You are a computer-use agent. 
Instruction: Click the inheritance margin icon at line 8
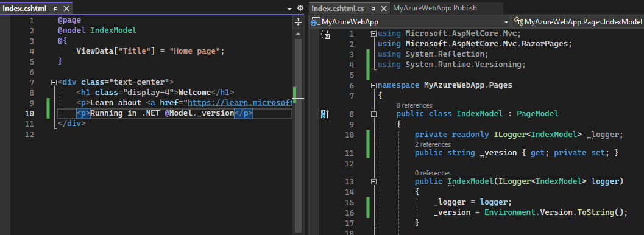pos(325,114)
